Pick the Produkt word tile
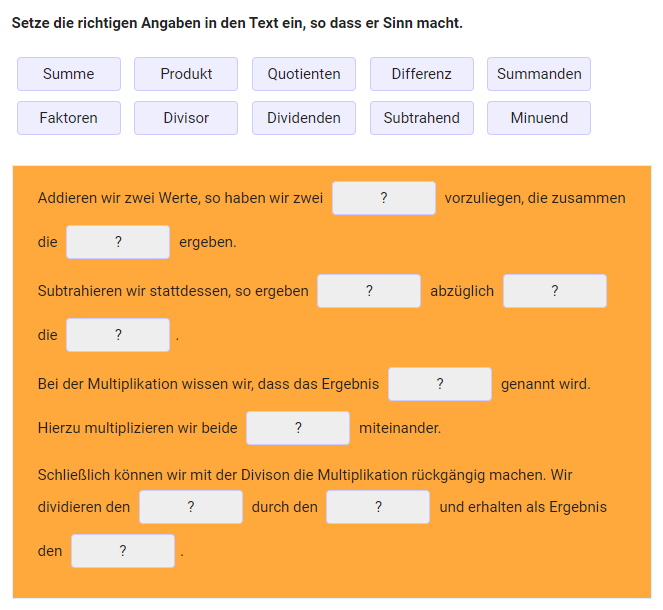The width and height of the screenshot is (663, 610). point(186,74)
